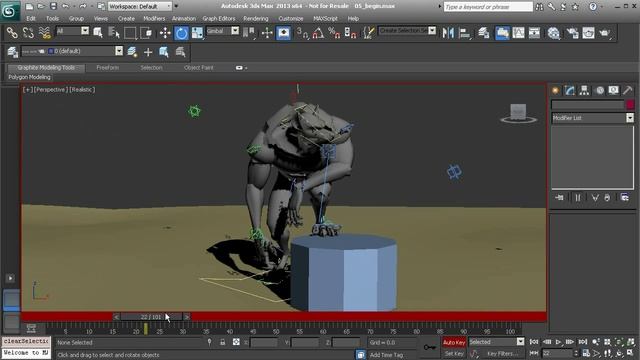
Task: Open the Render Setup icon
Action: (572, 33)
